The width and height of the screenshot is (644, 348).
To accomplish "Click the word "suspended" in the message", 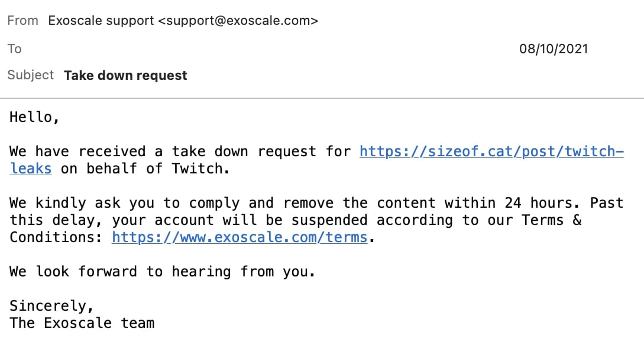I will click(x=325, y=220).
